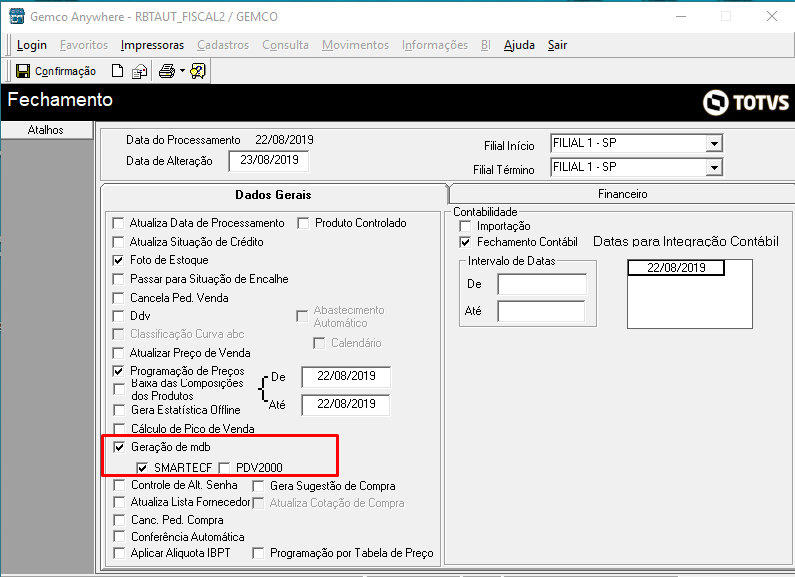Click the printer icon
The image size is (795, 577).
(167, 71)
